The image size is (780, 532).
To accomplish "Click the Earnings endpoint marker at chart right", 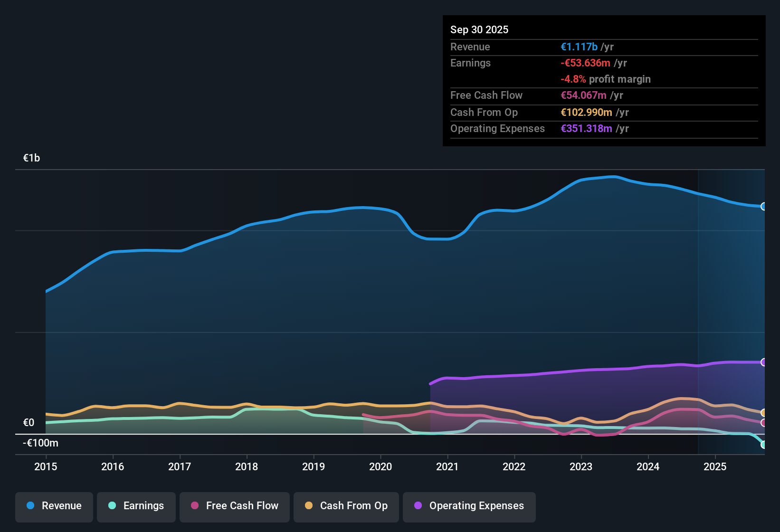I will tap(763, 446).
